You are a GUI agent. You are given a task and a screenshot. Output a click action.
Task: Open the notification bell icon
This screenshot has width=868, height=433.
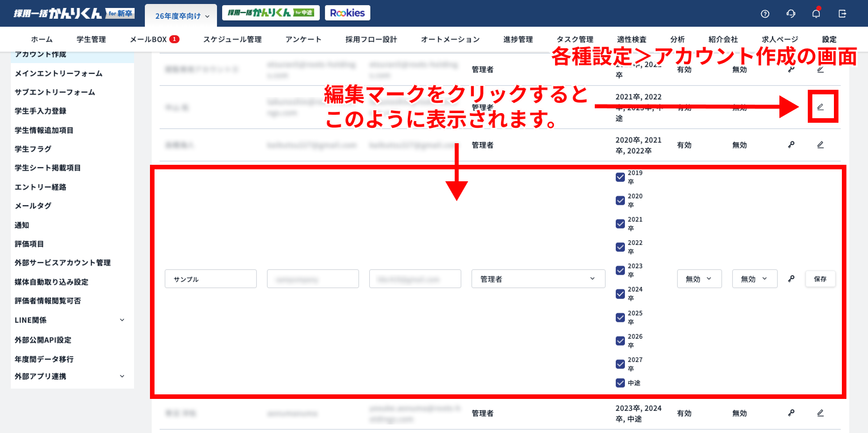816,13
